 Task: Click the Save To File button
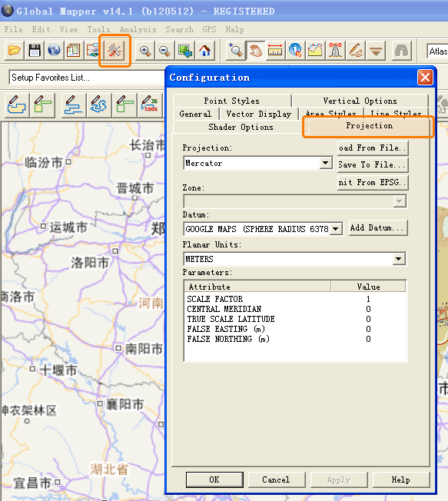[373, 165]
